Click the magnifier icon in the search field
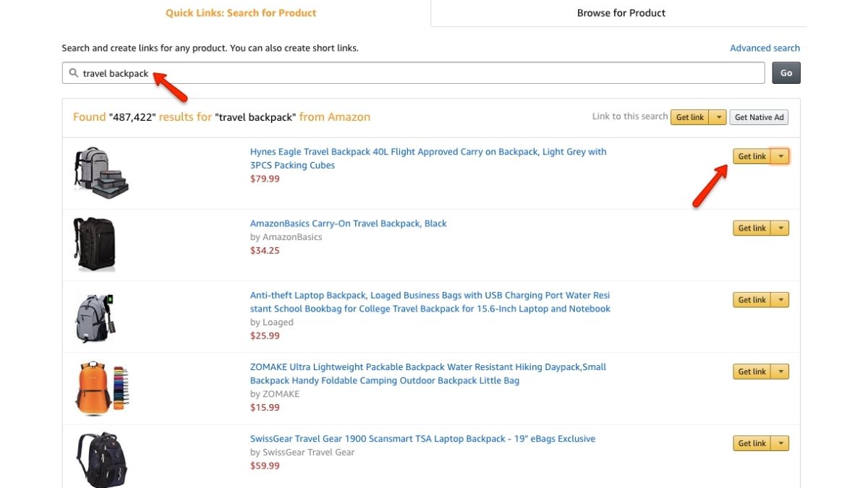The height and width of the screenshot is (488, 868). pyautogui.click(x=72, y=72)
